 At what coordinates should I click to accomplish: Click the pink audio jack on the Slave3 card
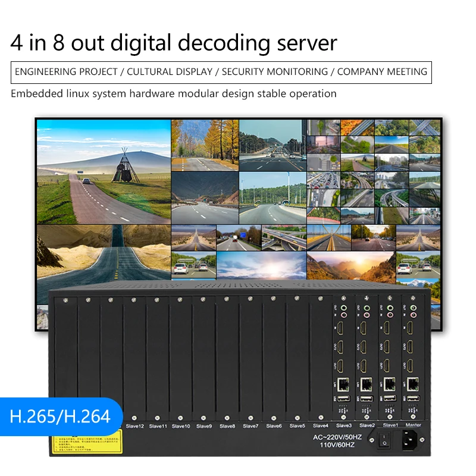click(x=344, y=315)
